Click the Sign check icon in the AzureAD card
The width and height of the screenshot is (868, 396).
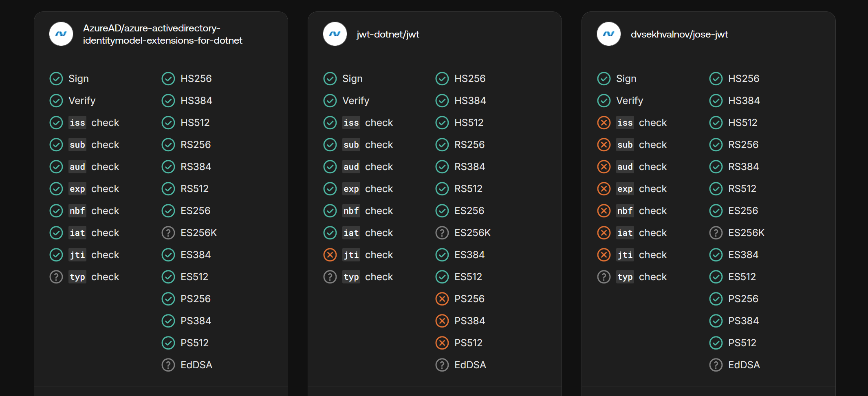(x=56, y=78)
